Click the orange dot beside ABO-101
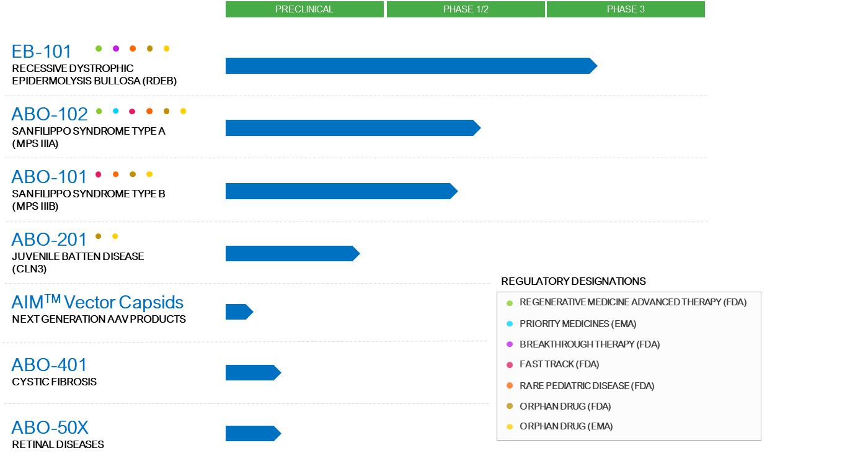868x471 pixels. pos(115,174)
